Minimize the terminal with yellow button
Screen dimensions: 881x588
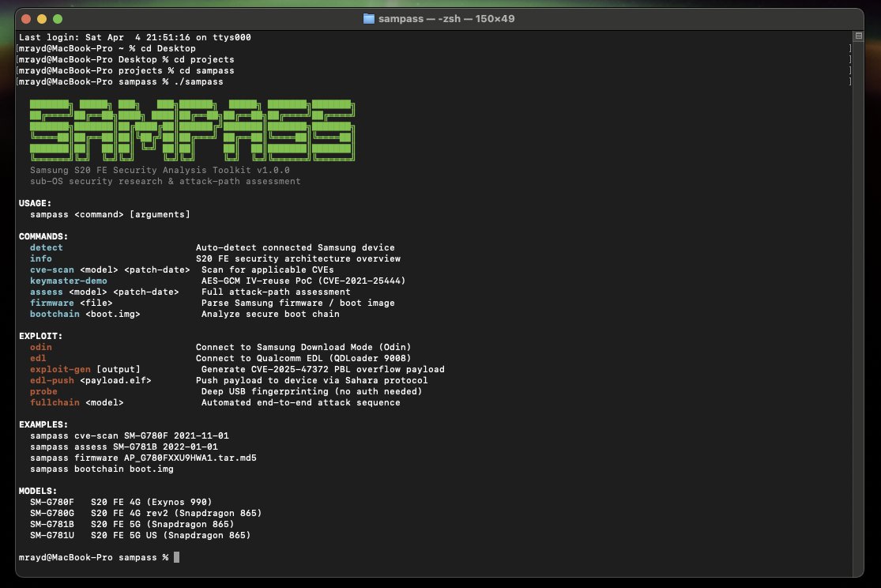click(42, 19)
